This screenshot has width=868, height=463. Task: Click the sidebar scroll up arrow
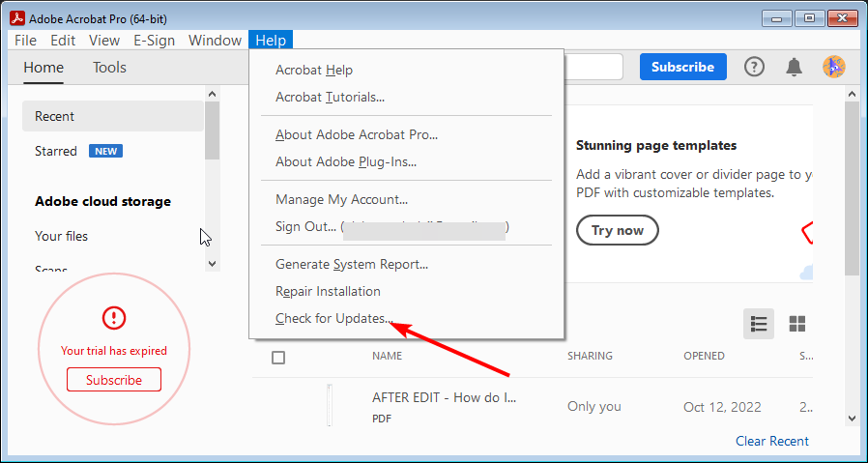(212, 94)
